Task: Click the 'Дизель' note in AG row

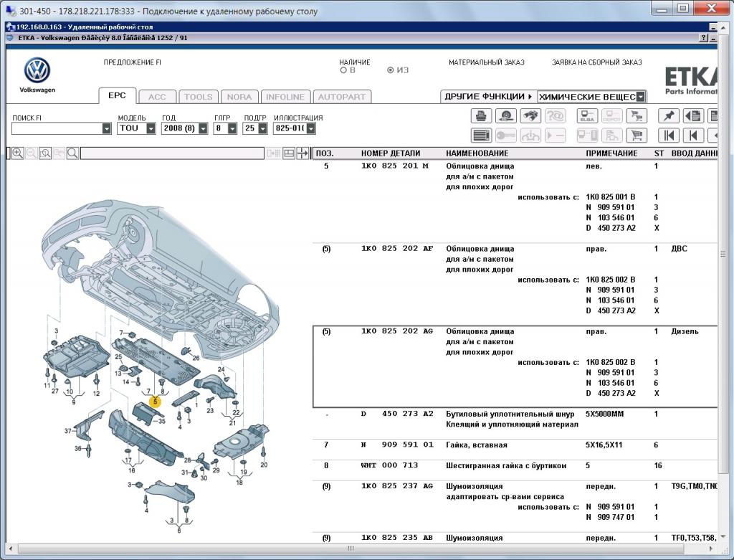Action: pos(685,331)
